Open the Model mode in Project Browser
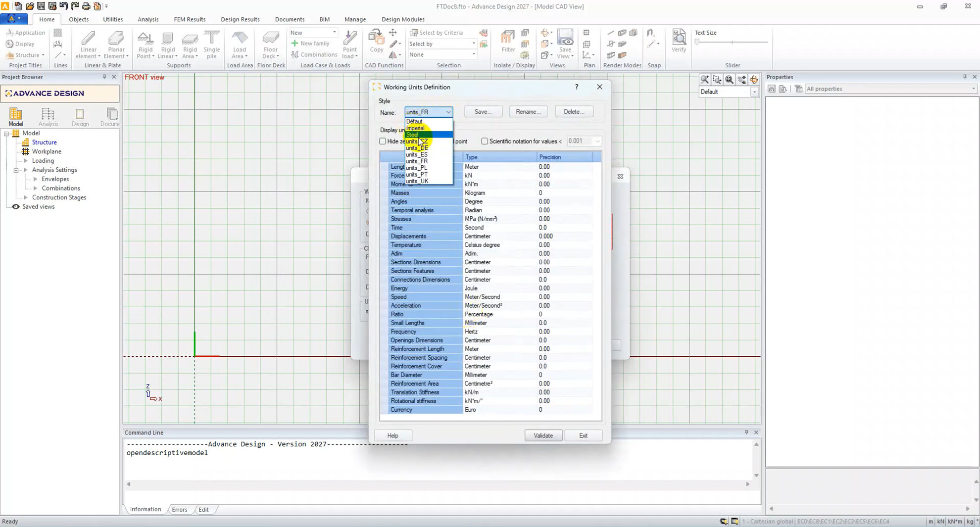This screenshot has height=527, width=980. coord(16,117)
